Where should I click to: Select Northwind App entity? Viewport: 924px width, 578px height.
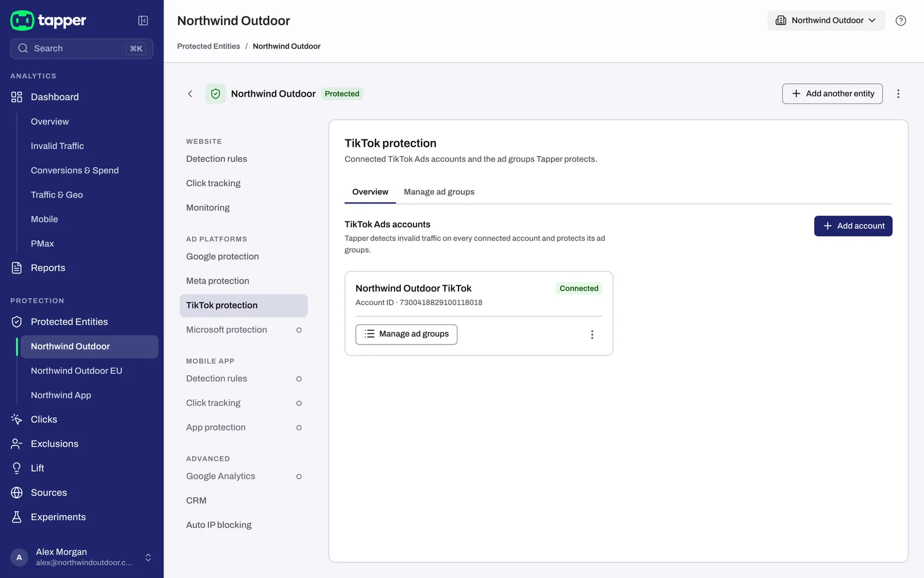point(90,395)
